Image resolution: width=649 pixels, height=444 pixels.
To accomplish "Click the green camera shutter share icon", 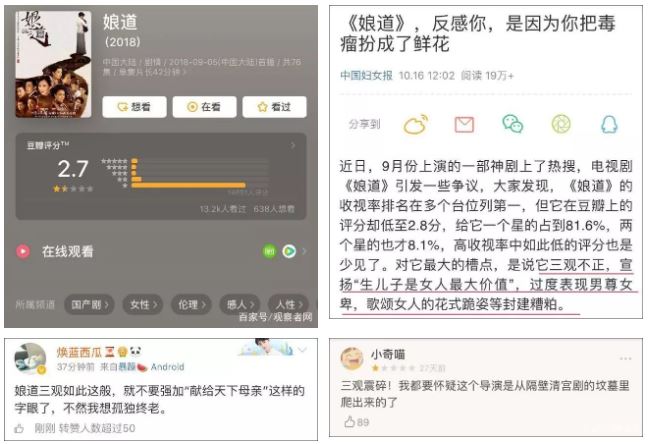I will (561, 124).
